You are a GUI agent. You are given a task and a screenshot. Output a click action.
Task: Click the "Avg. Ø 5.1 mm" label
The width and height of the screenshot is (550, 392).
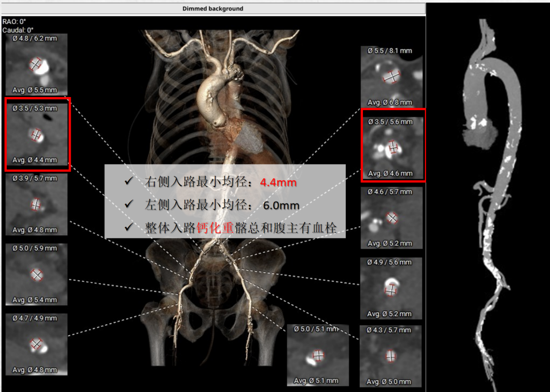(x=316, y=381)
